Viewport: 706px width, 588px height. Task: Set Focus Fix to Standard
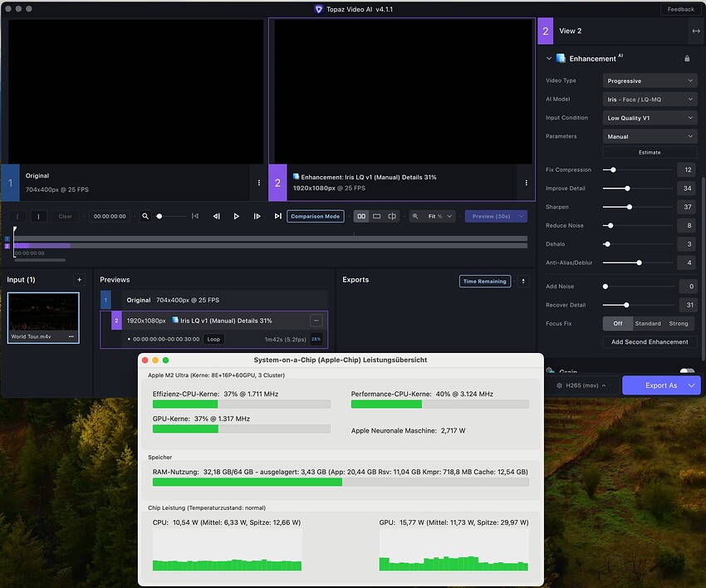(x=648, y=323)
